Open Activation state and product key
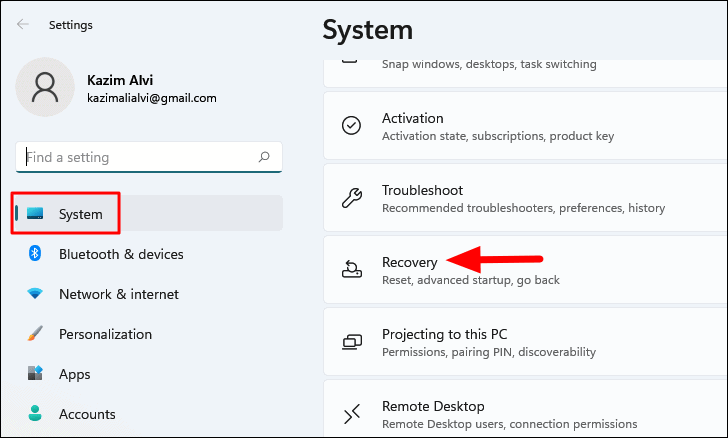This screenshot has height=438, width=728. (525, 126)
